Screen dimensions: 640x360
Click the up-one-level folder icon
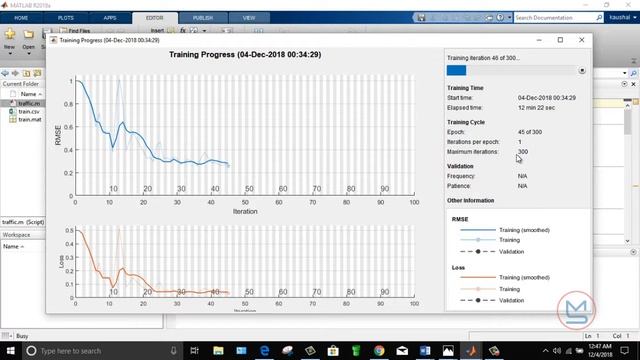click(x=27, y=73)
